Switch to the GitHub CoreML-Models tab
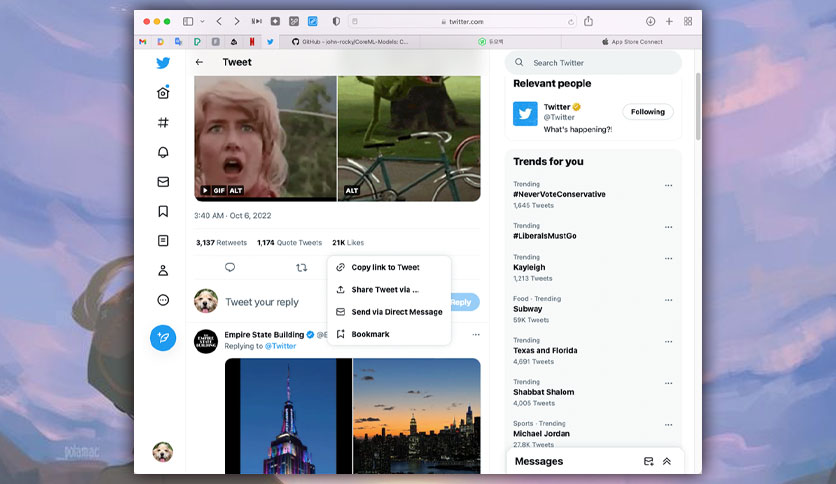 point(350,42)
